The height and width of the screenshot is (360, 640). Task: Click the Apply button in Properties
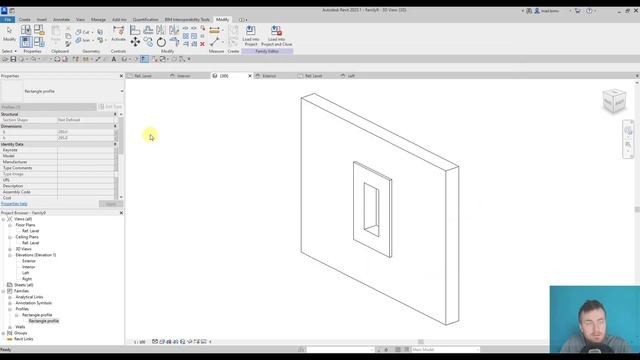111,204
